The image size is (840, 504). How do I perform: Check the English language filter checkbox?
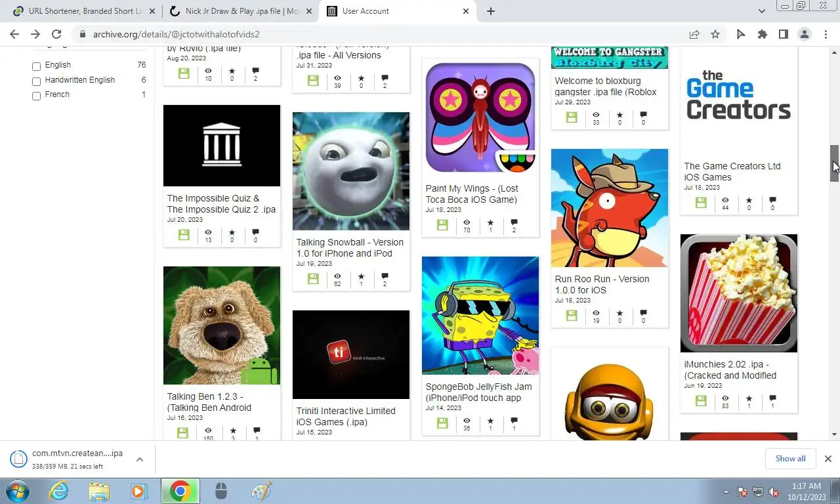coord(36,66)
